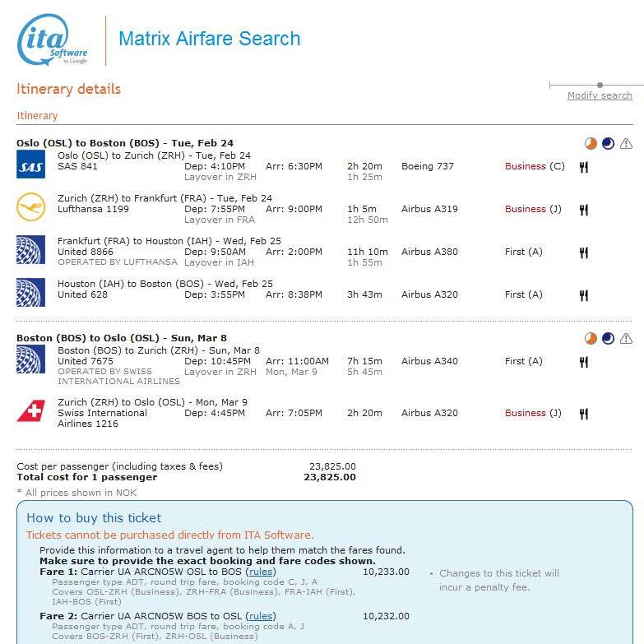Click the Layover in IAH label
The image size is (644, 644).
click(219, 262)
